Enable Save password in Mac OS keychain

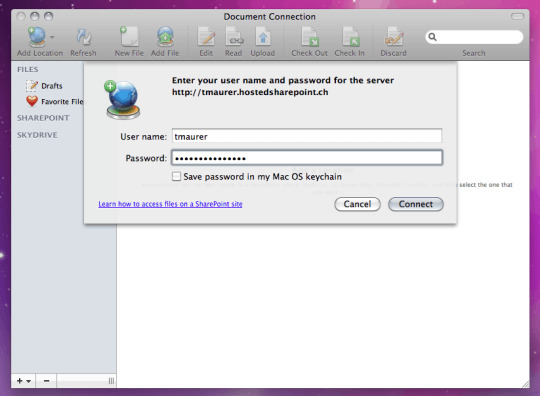click(x=176, y=177)
